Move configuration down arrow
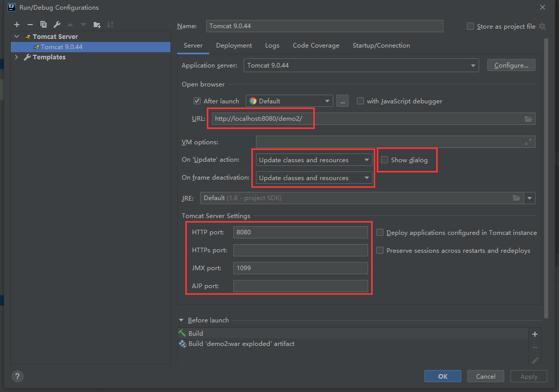This screenshot has height=392, width=559. pyautogui.click(x=83, y=25)
